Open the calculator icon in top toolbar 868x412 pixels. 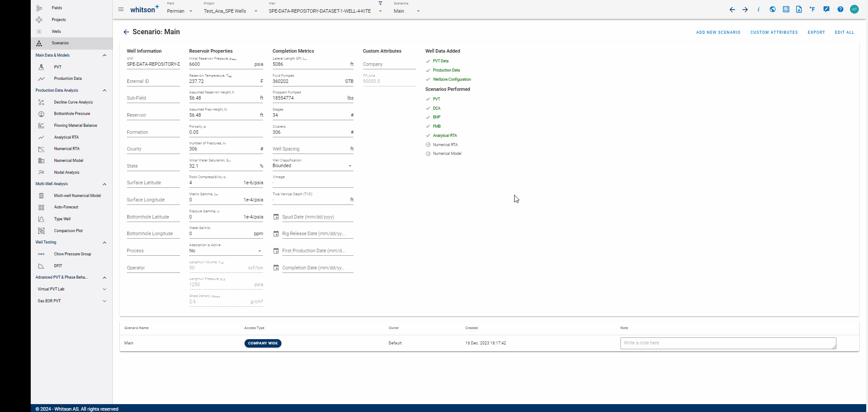[786, 9]
